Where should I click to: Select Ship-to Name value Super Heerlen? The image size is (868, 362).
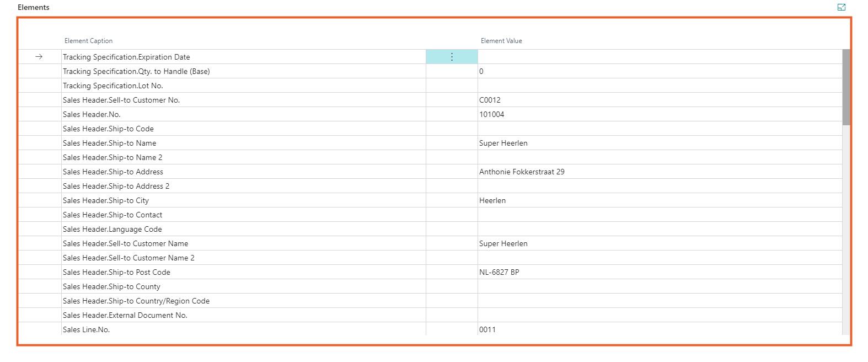503,143
